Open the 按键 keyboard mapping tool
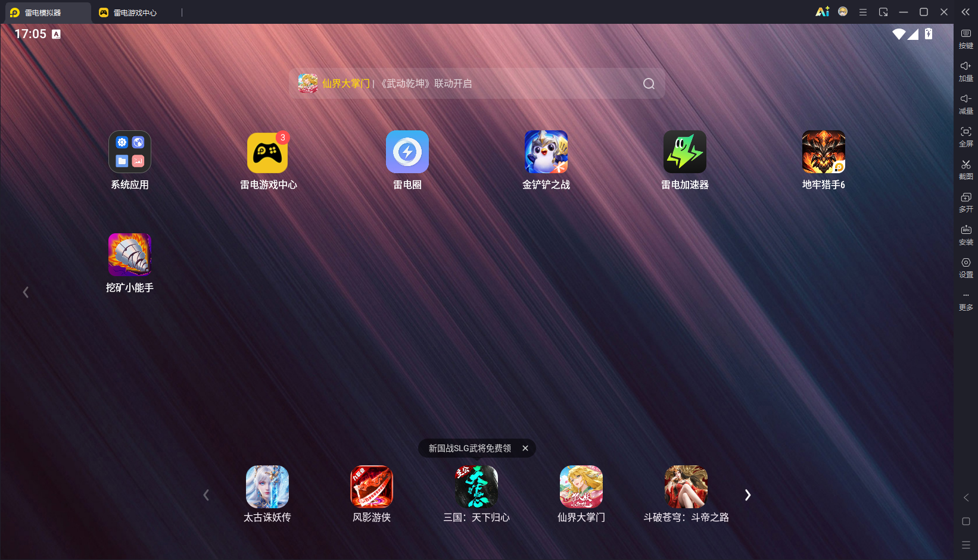 tap(966, 39)
